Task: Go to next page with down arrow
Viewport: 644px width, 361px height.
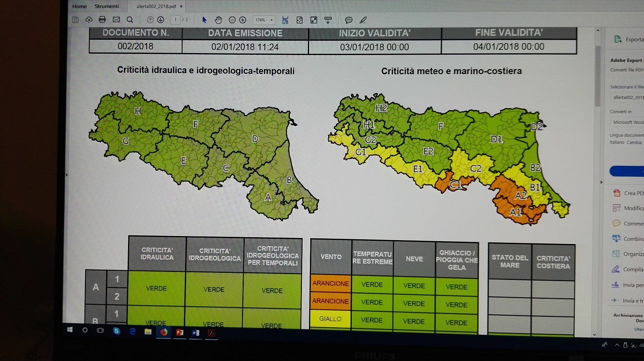Action: pos(161,20)
